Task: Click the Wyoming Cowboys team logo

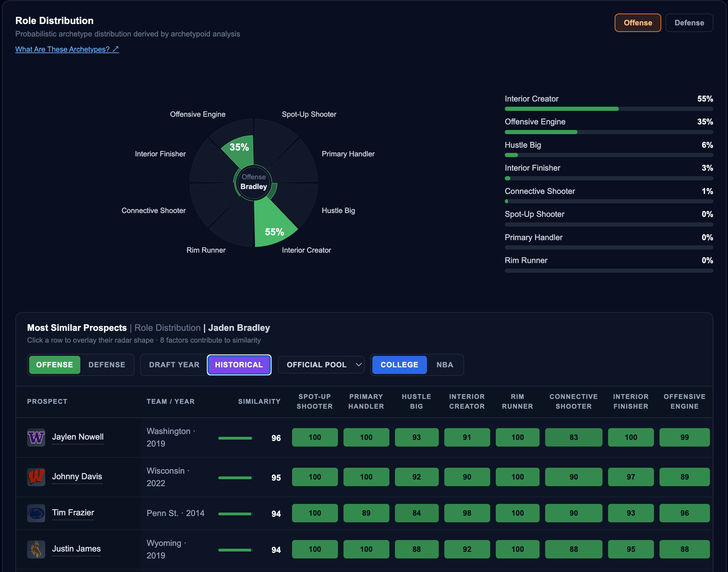Action: (x=36, y=549)
